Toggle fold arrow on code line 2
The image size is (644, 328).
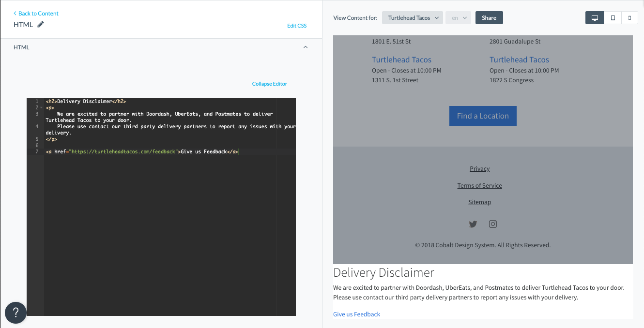(x=42, y=107)
